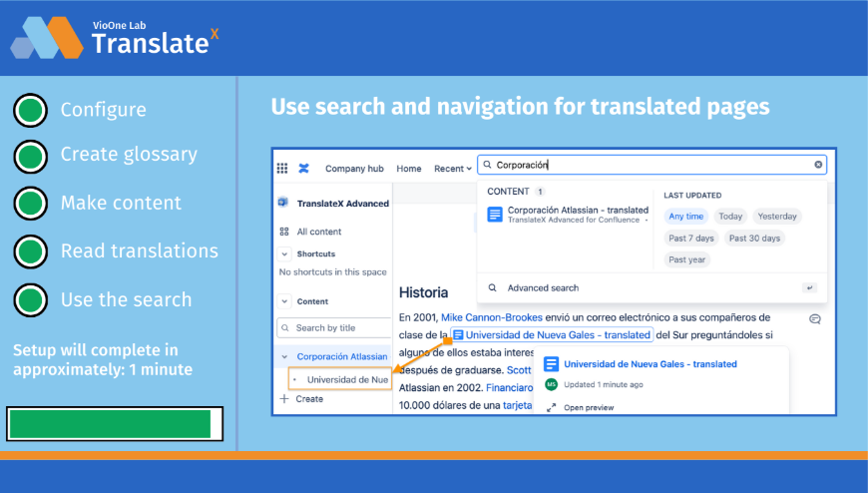The image size is (868, 493).
Task: Open hover card title Universidad de Nueva Gales
Action: (651, 364)
